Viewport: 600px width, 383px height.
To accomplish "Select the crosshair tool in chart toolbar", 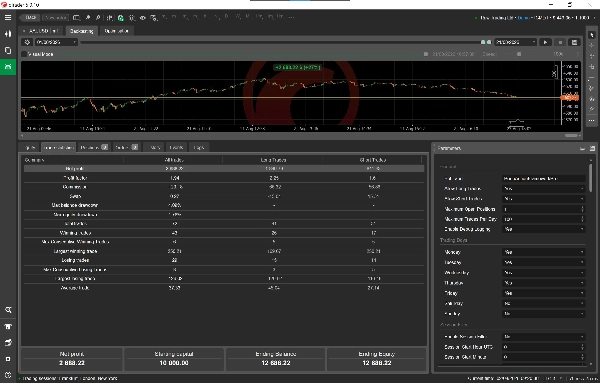I will 592,45.
